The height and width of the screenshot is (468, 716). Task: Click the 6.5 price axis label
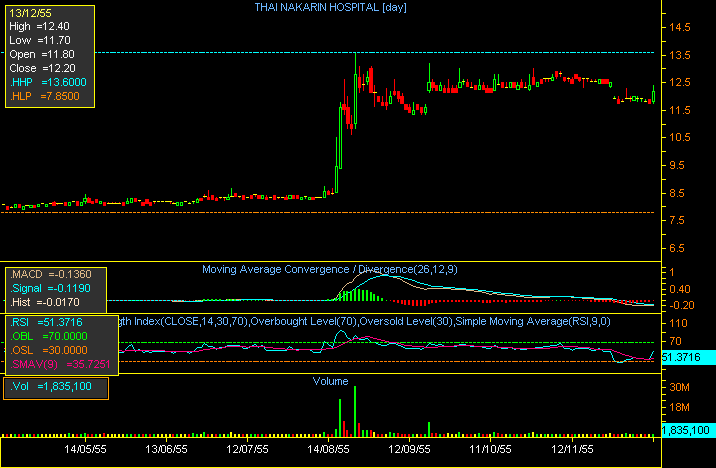[x=677, y=248]
